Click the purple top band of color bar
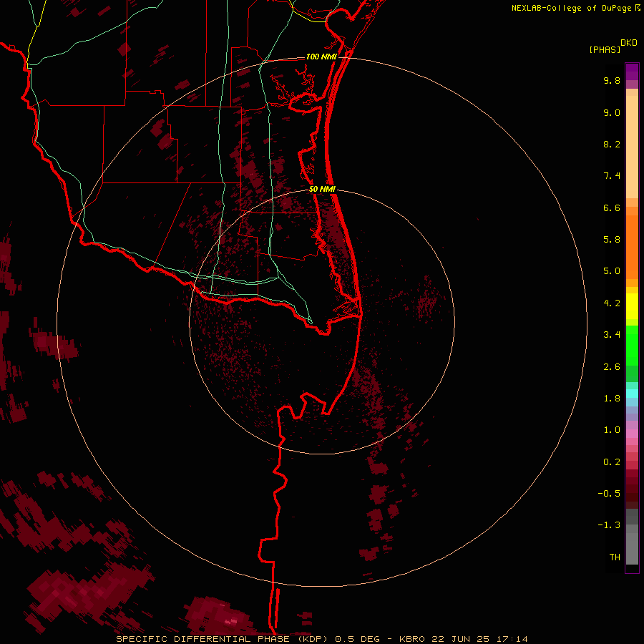 (632, 72)
